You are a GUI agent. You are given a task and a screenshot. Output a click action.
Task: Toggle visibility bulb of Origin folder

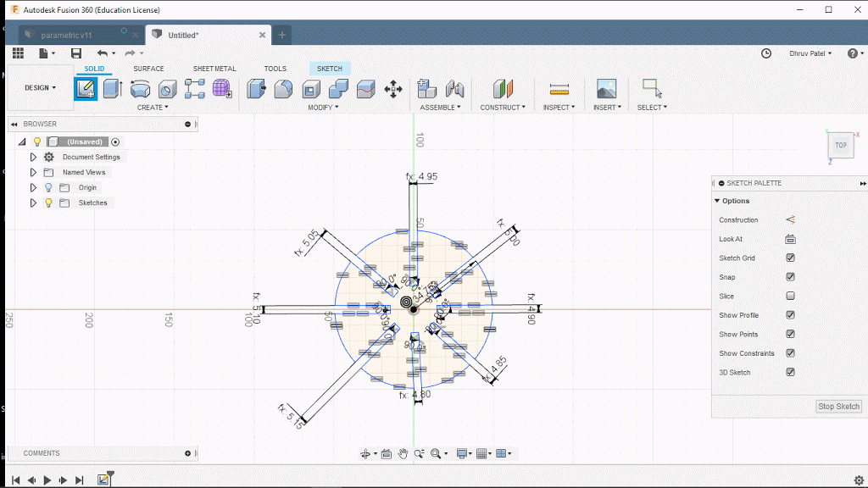(x=48, y=187)
